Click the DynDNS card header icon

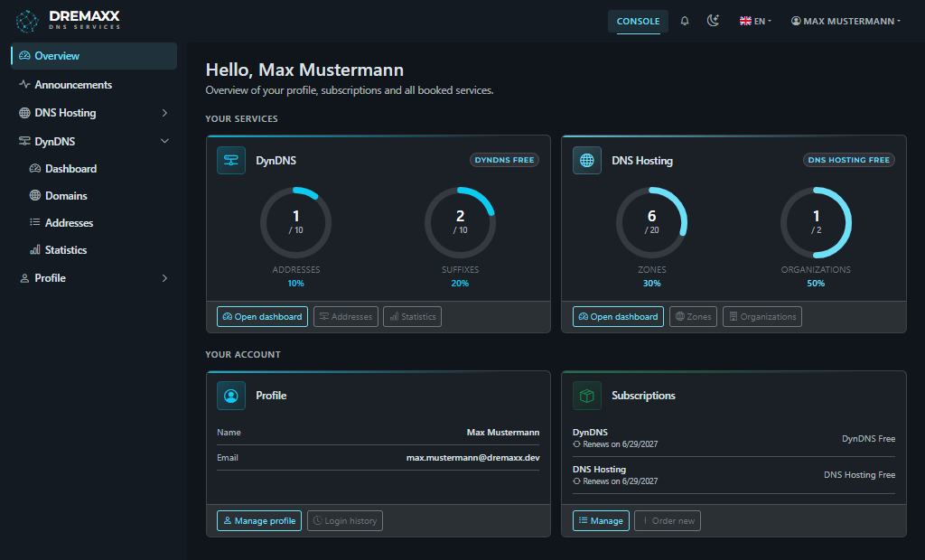pos(231,160)
